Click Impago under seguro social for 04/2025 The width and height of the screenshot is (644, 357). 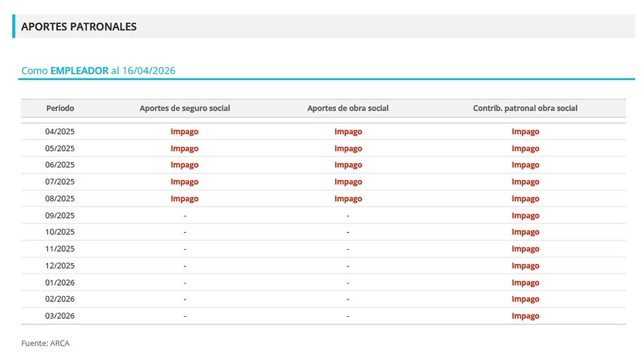click(185, 132)
